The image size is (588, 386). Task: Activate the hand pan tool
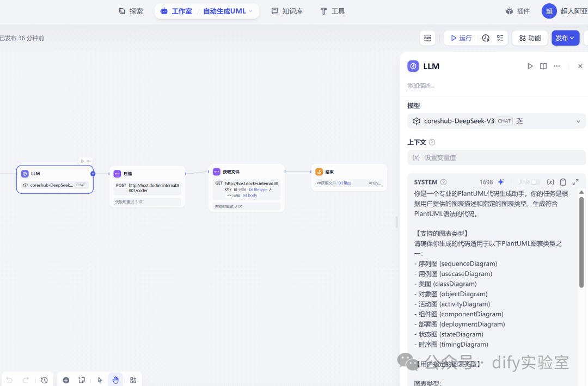115,380
